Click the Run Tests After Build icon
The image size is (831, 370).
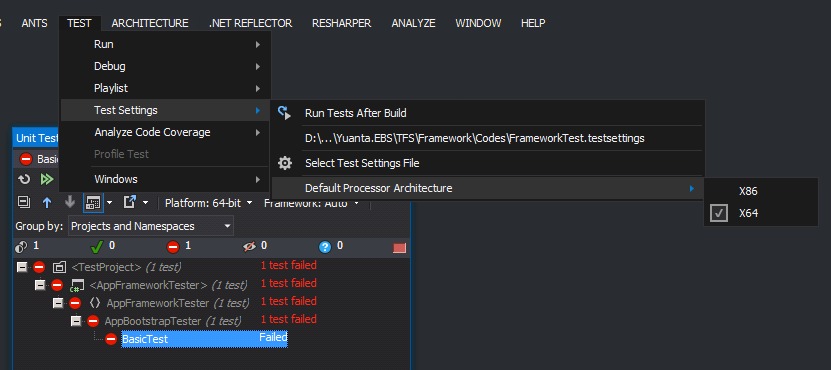point(285,112)
